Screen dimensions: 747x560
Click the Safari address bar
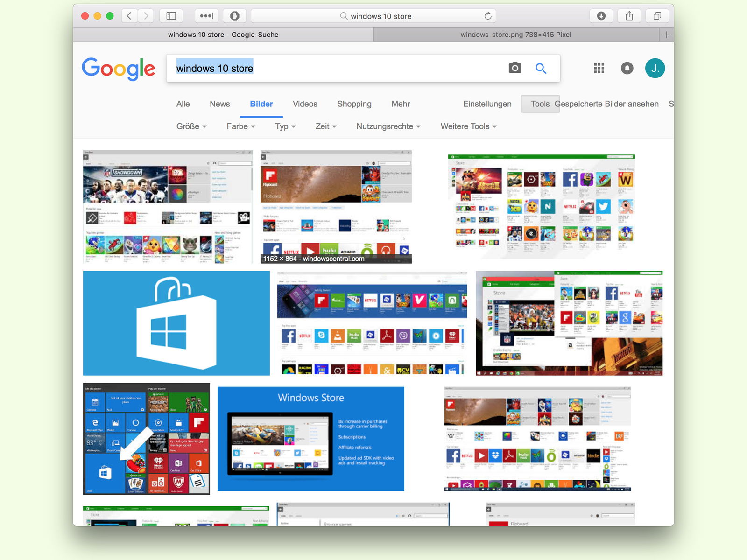pyautogui.click(x=373, y=16)
